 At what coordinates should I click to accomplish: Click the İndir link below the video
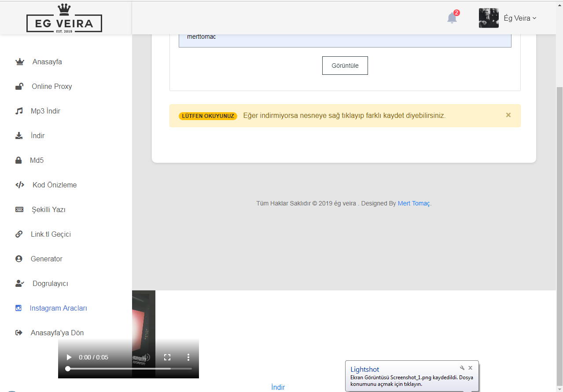pos(278,387)
